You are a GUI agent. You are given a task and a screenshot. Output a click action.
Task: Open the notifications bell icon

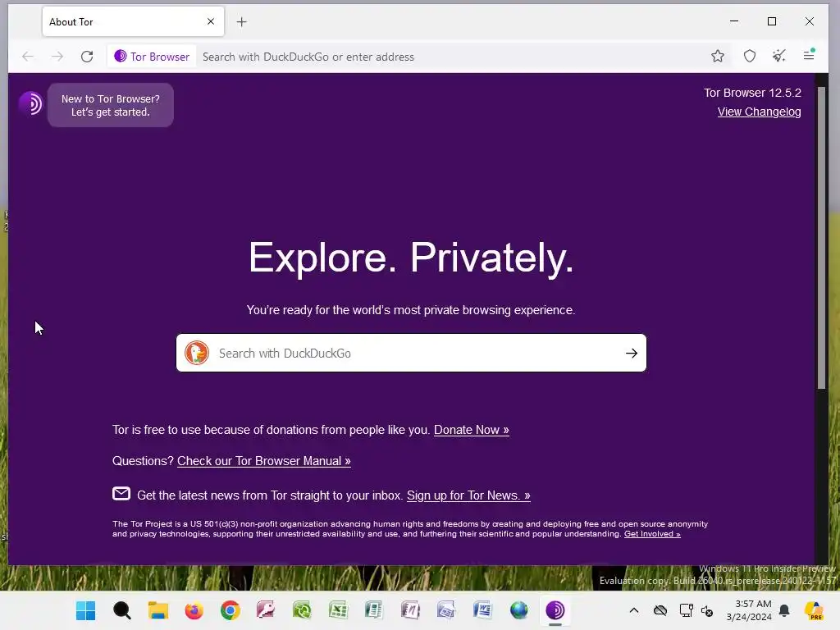click(784, 610)
